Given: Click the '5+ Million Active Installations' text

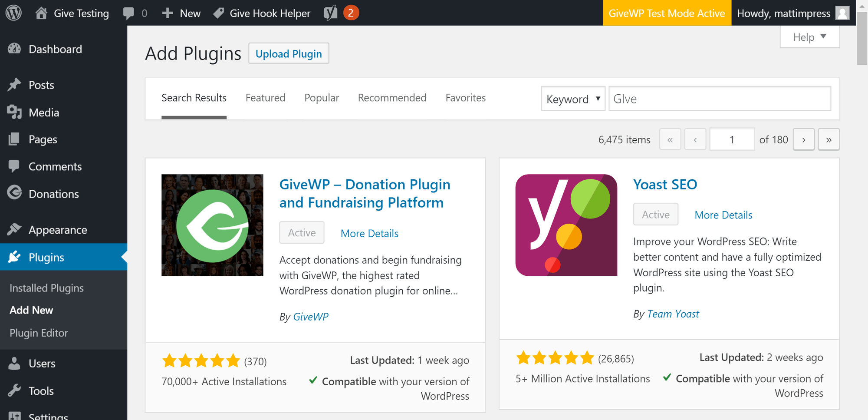Looking at the screenshot, I should pos(583,379).
